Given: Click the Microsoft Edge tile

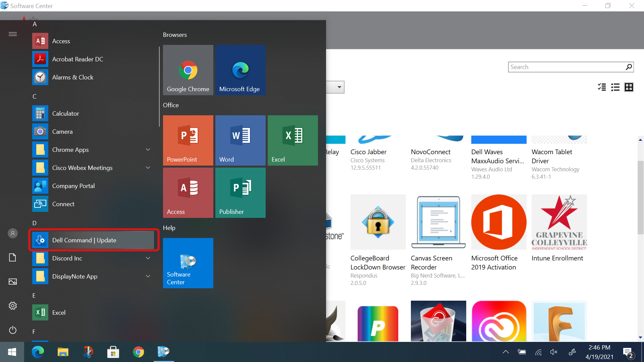Looking at the screenshot, I should point(240,70).
